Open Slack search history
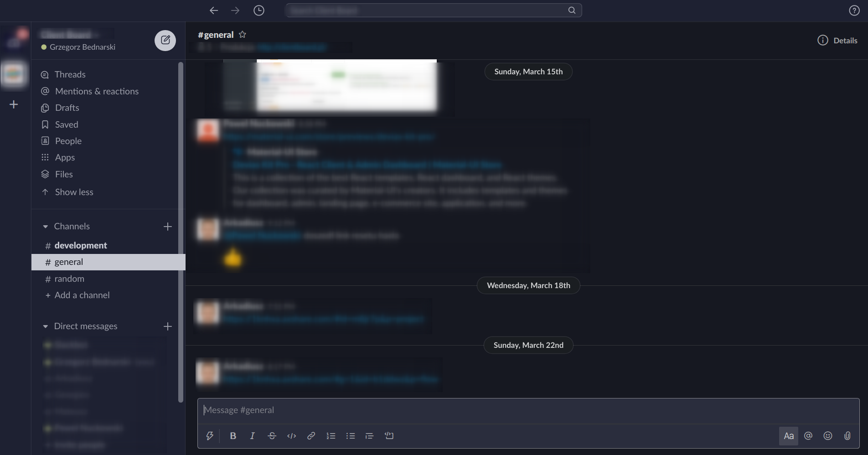 point(259,10)
